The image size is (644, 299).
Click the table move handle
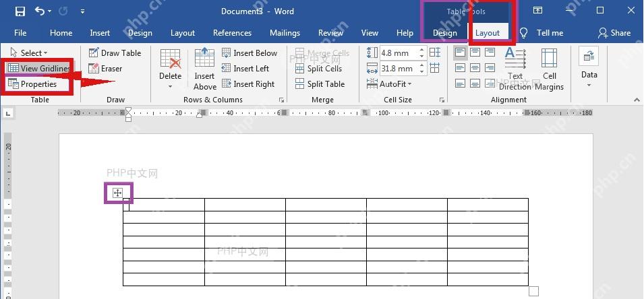pos(117,193)
